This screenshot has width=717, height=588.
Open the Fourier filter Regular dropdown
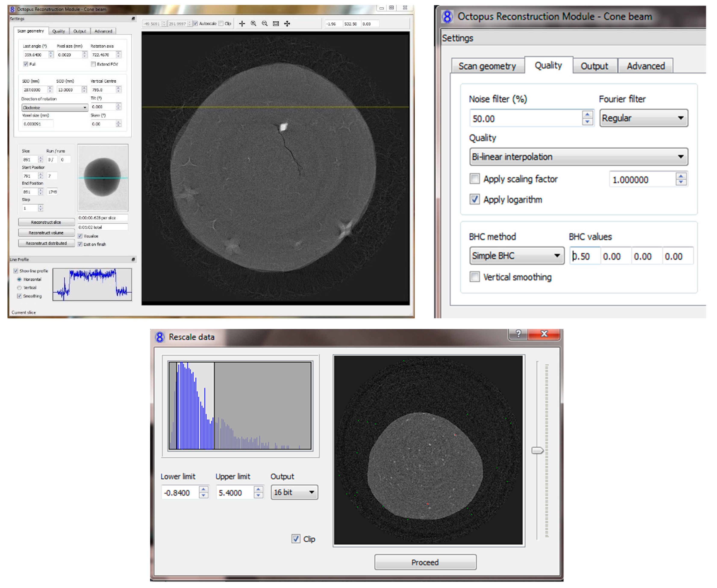tap(643, 118)
